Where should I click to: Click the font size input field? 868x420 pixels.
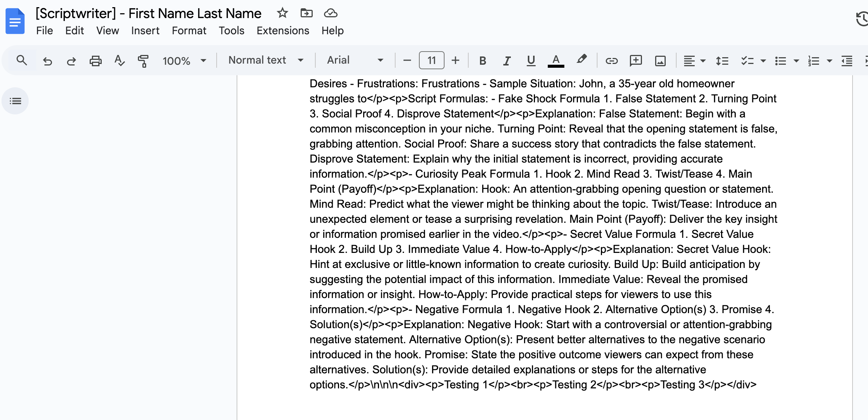point(431,60)
